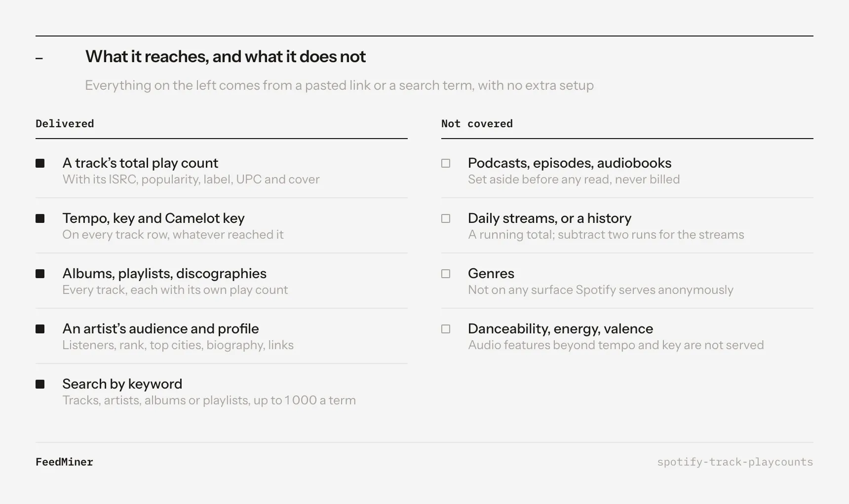849x504 pixels.
Task: Click the 'Not covered' column header
Action: (477, 124)
